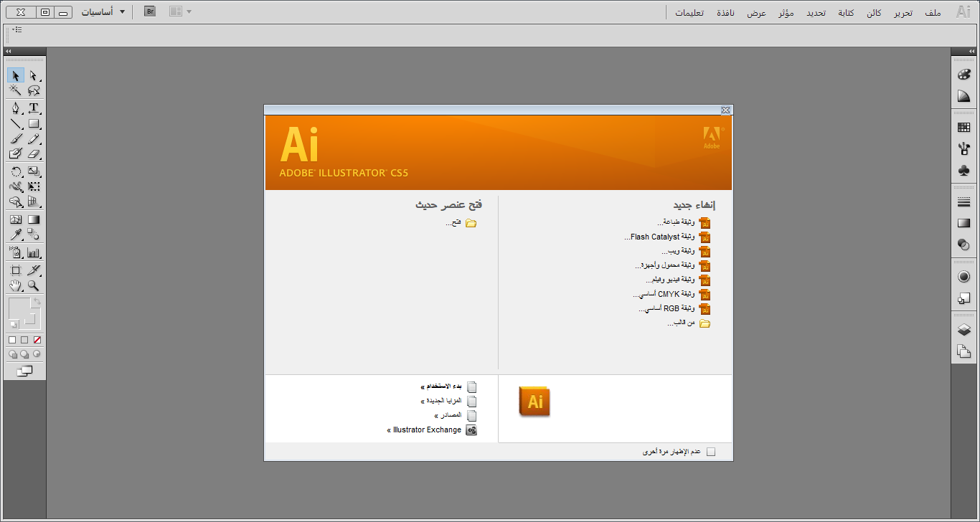Open the تعليمات (Help) menu
This screenshot has height=522, width=980.
689,13
